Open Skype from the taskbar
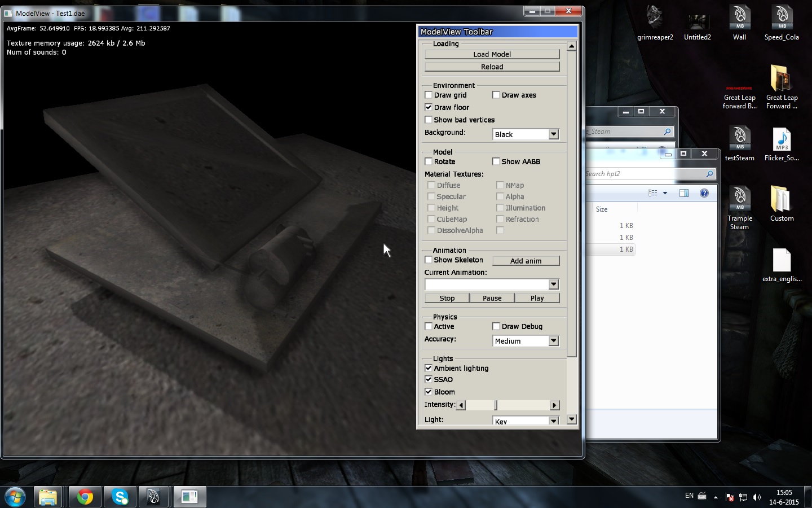The height and width of the screenshot is (508, 812). point(120,497)
